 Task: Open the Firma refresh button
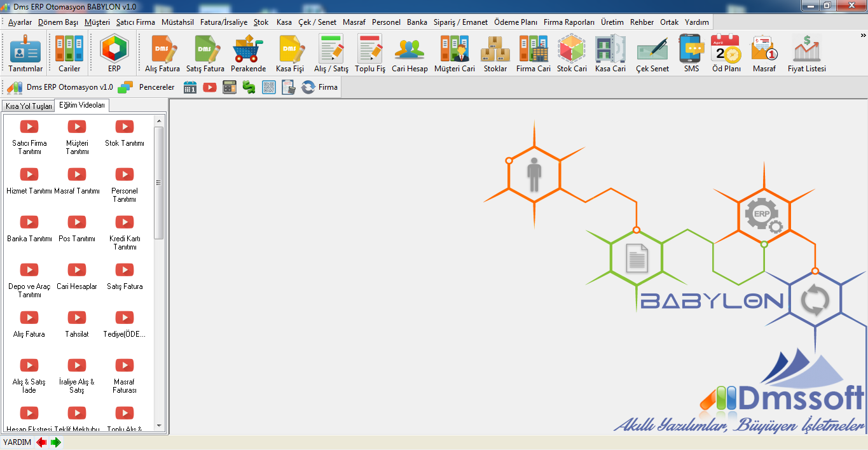[x=320, y=87]
